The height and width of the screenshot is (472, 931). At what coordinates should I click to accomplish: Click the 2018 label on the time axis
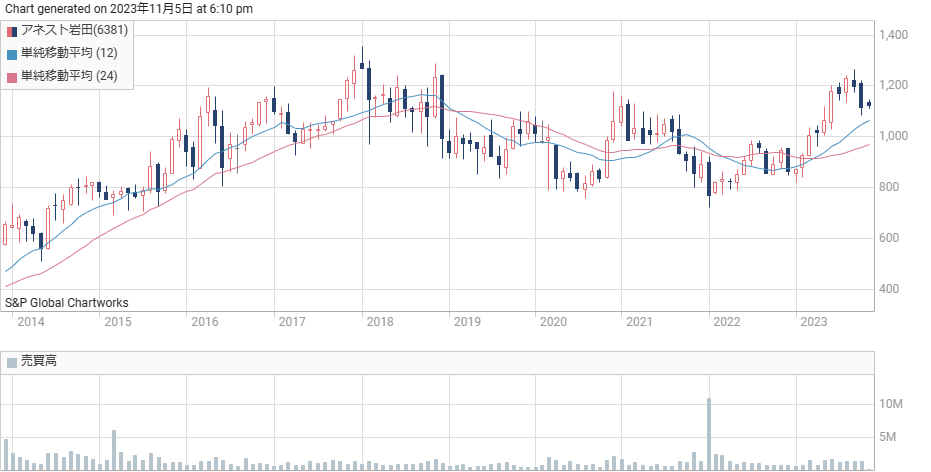pos(380,322)
